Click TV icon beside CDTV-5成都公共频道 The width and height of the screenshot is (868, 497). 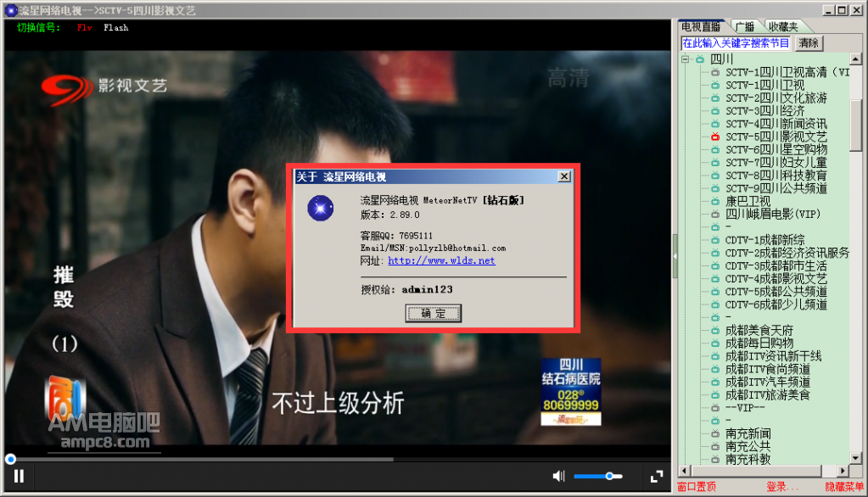point(715,292)
